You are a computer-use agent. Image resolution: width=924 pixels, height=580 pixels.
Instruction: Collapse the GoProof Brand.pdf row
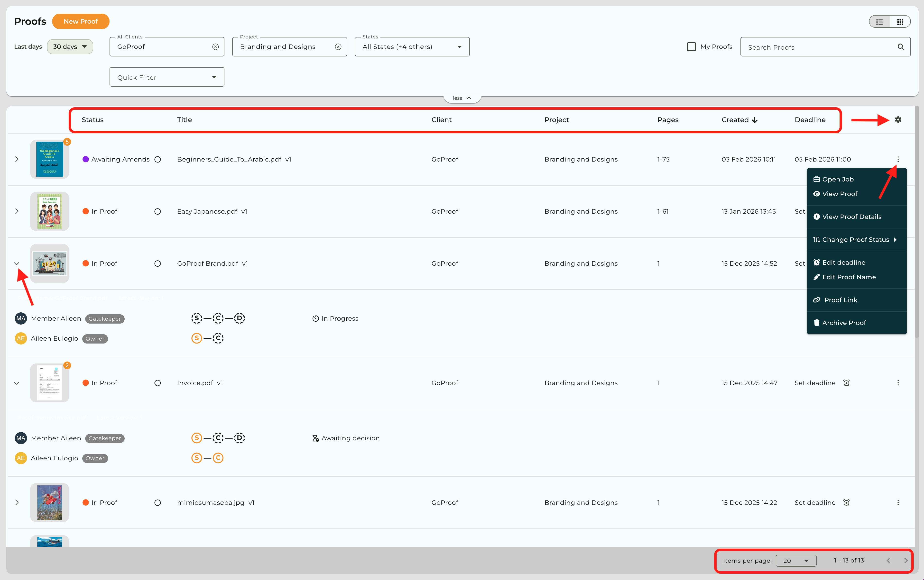pos(17,263)
